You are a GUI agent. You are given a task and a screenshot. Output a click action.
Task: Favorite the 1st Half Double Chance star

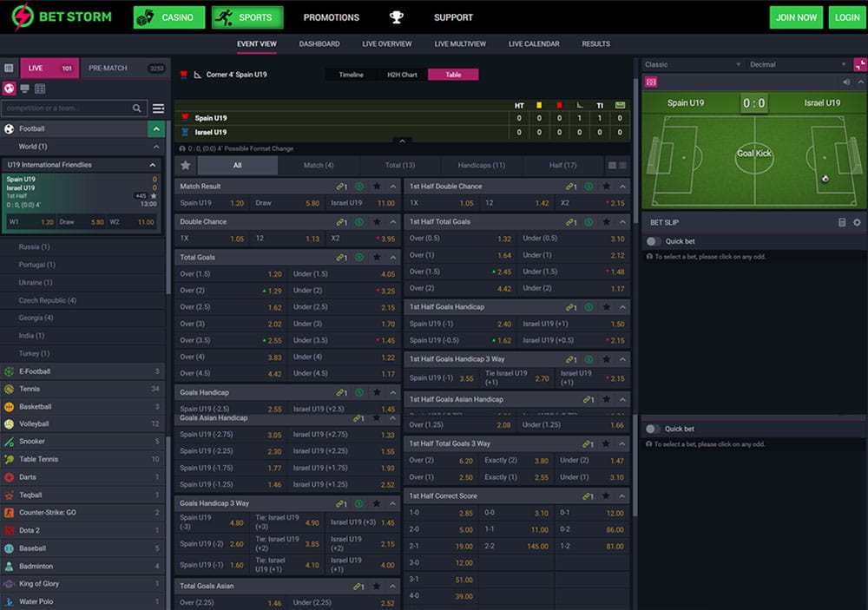pos(607,187)
